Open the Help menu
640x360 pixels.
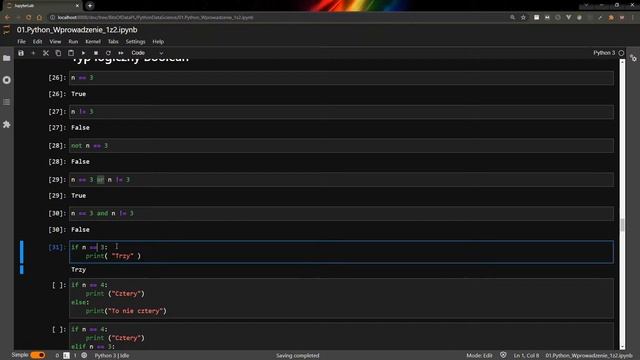158,42
